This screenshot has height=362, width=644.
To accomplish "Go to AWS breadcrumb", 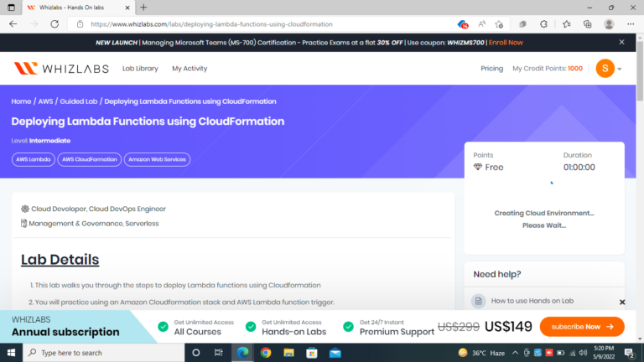I will [45, 101].
